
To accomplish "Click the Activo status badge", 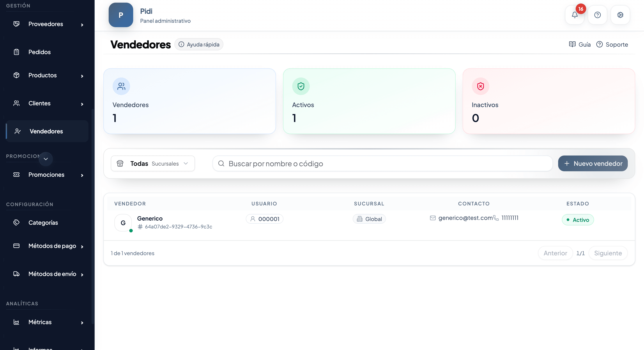I will tap(578, 220).
